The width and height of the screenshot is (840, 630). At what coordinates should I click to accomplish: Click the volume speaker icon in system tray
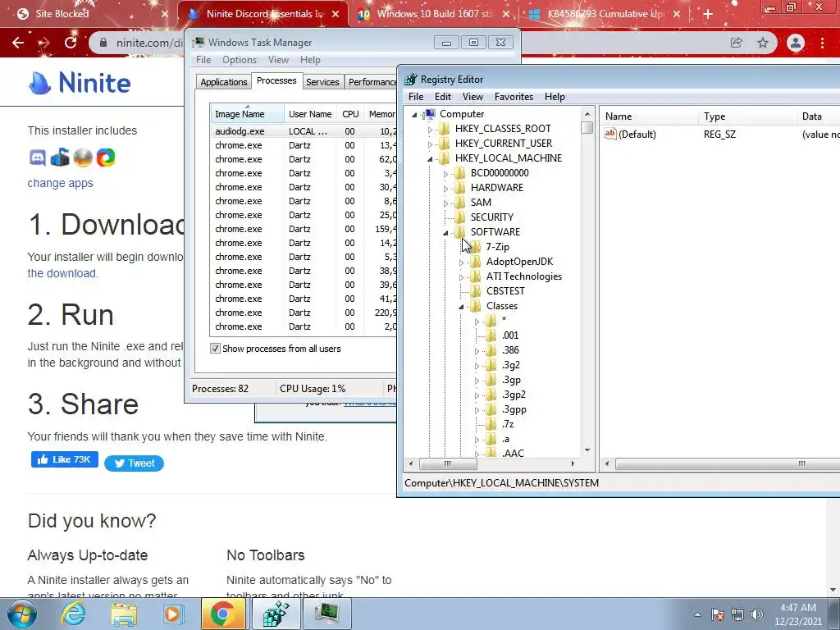click(x=756, y=614)
